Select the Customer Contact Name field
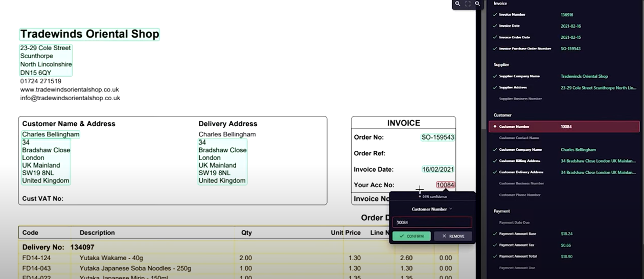 coord(565,138)
